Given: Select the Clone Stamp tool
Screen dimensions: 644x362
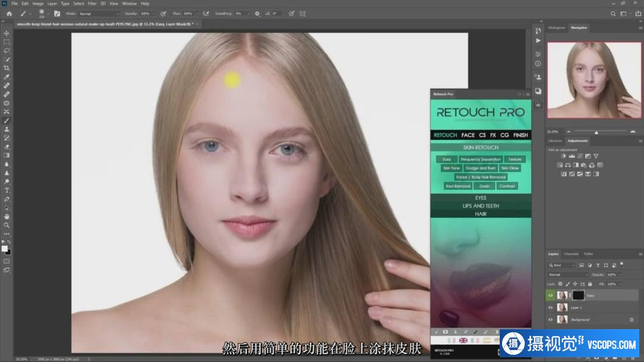Looking at the screenshot, I should 7,129.
